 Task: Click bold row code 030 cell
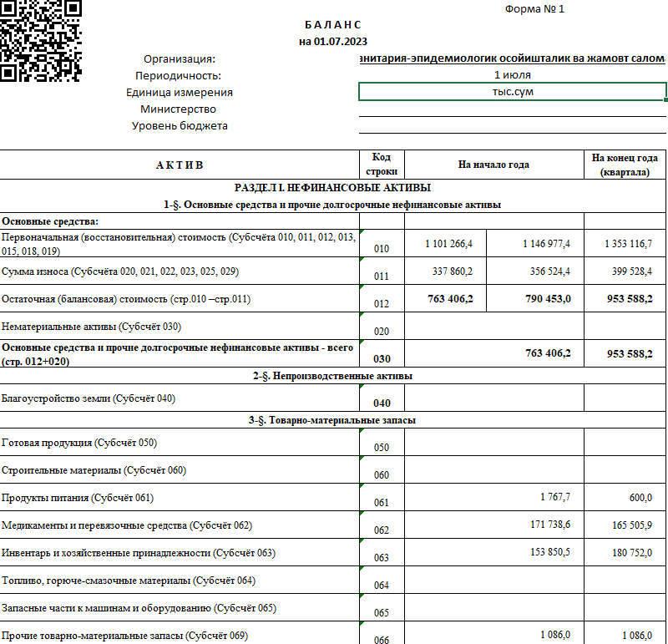point(382,353)
